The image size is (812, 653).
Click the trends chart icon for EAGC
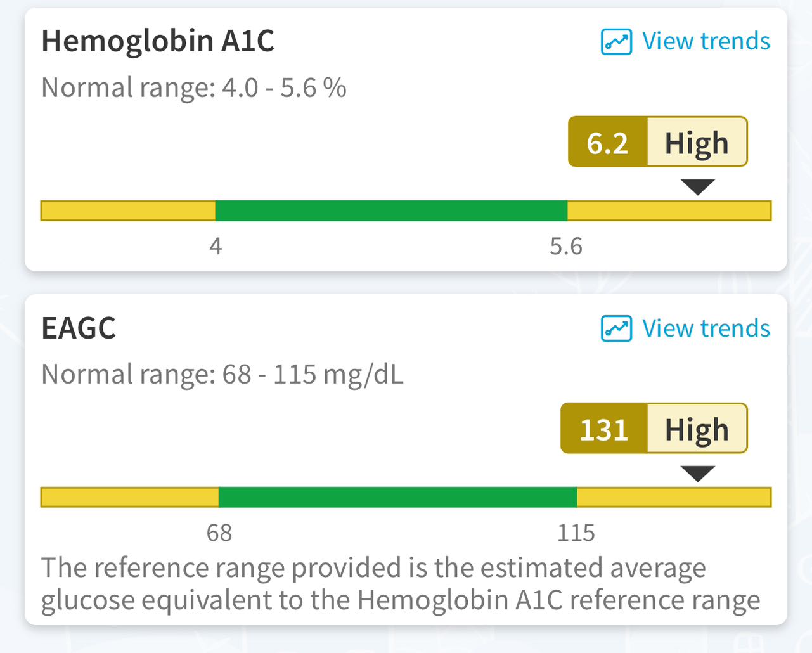[615, 328]
